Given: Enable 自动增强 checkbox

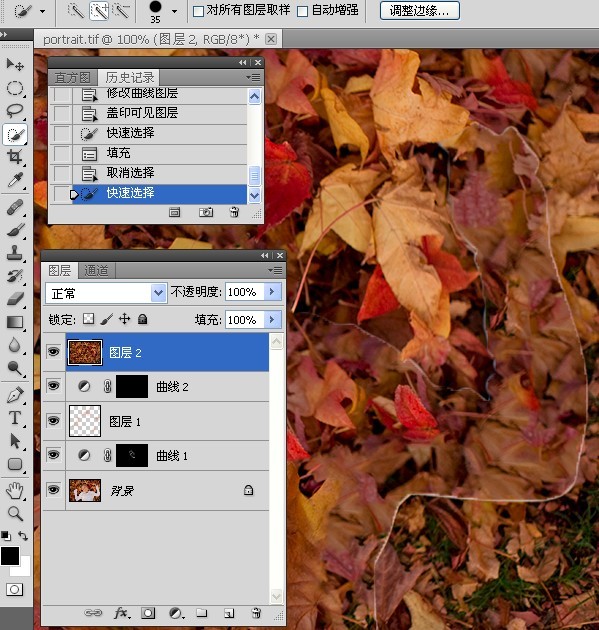Looking at the screenshot, I should [303, 11].
